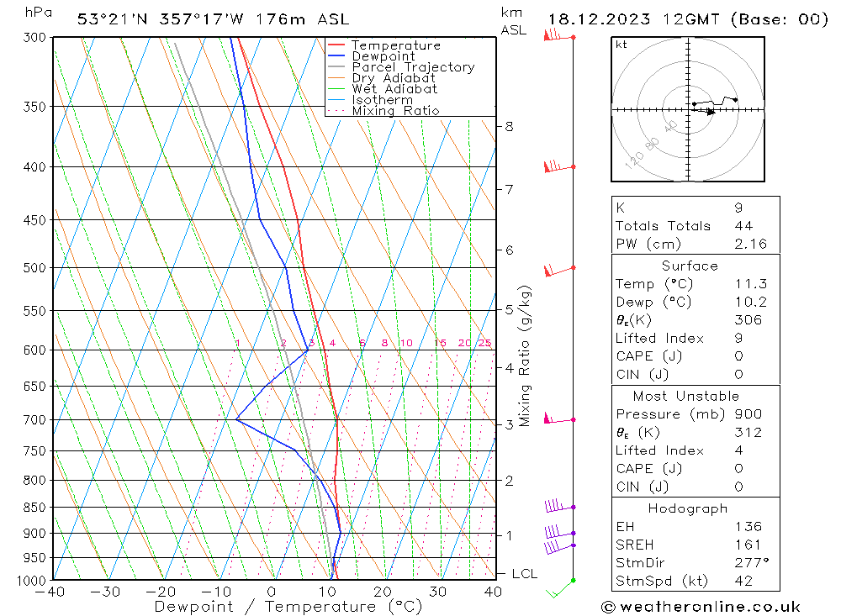This screenshot has width=841, height=616.
Task: Click the K index value 9
Action: click(738, 208)
